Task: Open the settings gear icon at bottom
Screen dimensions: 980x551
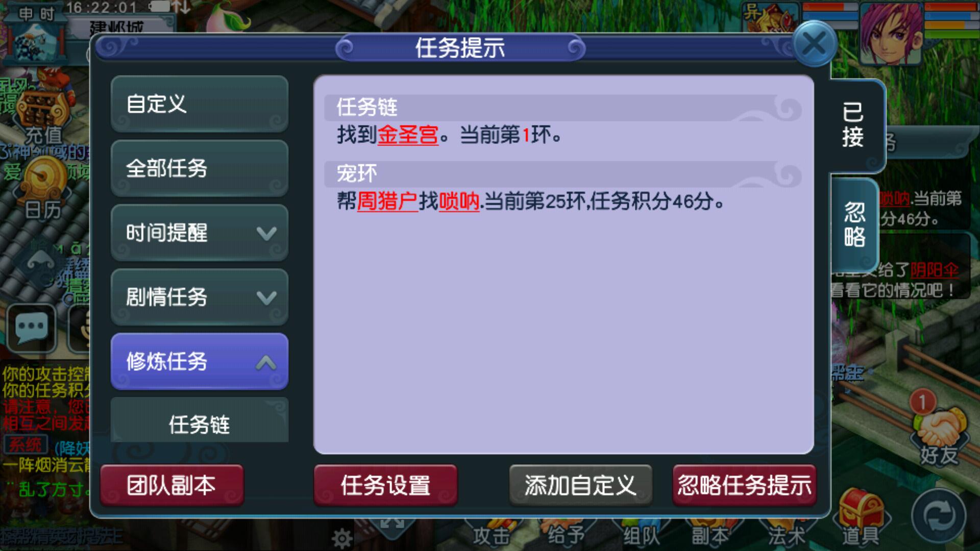Action: pyautogui.click(x=342, y=538)
